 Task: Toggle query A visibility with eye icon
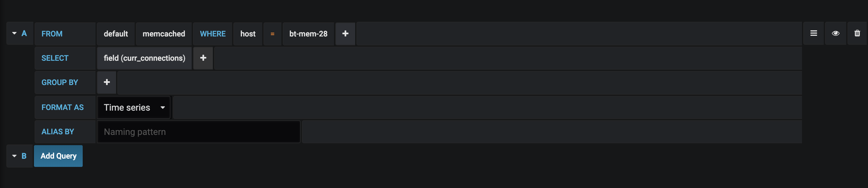point(835,33)
